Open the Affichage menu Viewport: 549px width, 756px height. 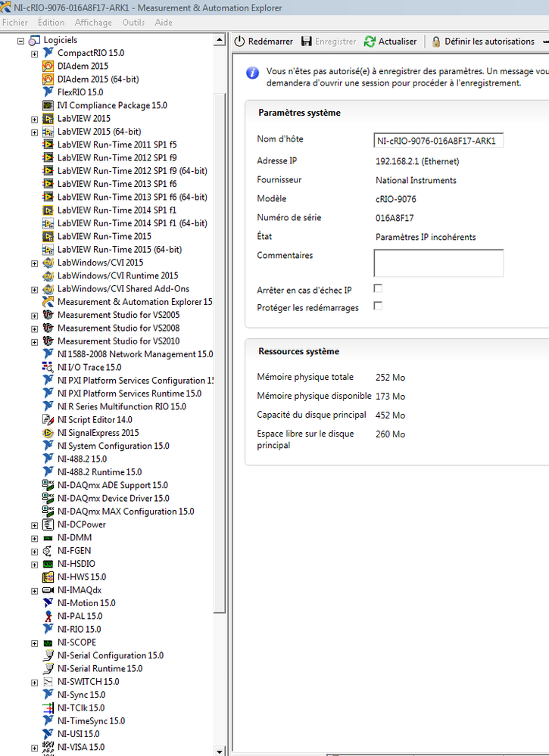[93, 22]
